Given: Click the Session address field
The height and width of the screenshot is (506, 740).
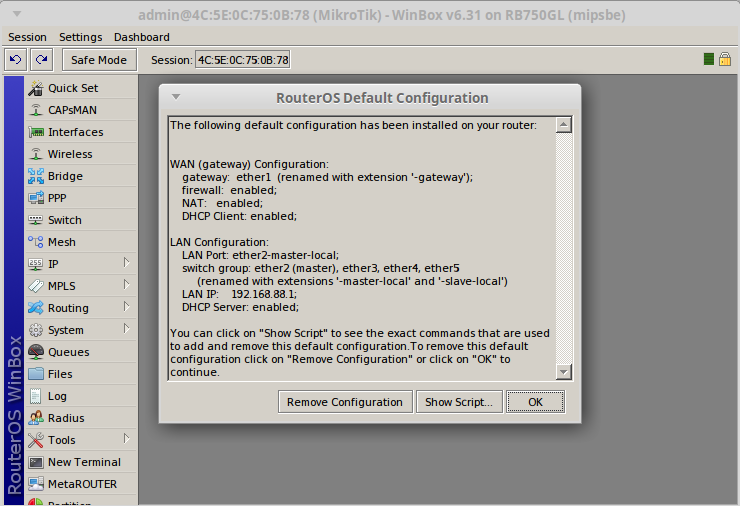Looking at the screenshot, I should click(x=243, y=60).
